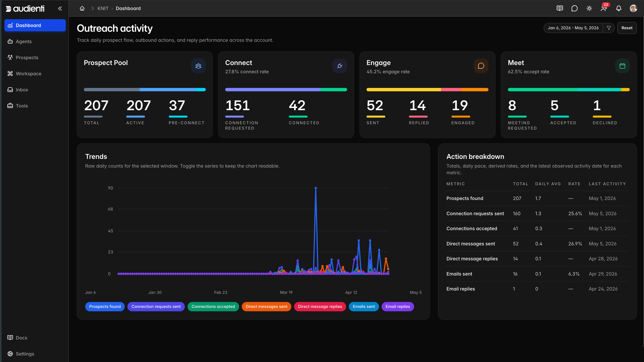The width and height of the screenshot is (644, 362).
Task: Open date filter funnel icon
Action: tap(609, 28)
